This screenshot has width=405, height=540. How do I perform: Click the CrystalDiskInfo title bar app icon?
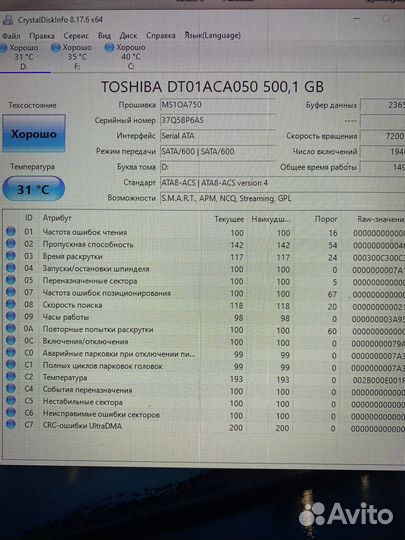pos(8,20)
